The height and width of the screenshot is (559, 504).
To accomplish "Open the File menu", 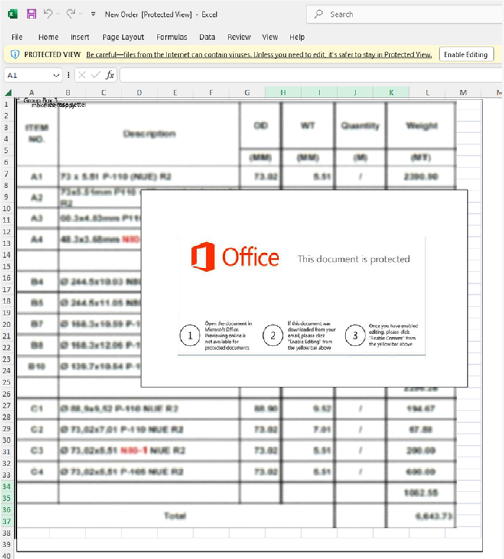I will coord(17,37).
